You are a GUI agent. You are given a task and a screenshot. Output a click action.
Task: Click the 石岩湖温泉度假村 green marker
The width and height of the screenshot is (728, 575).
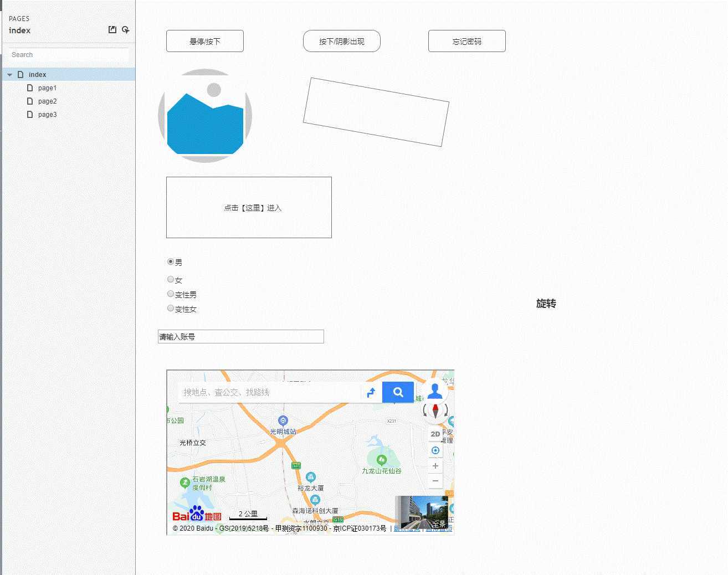185,483
